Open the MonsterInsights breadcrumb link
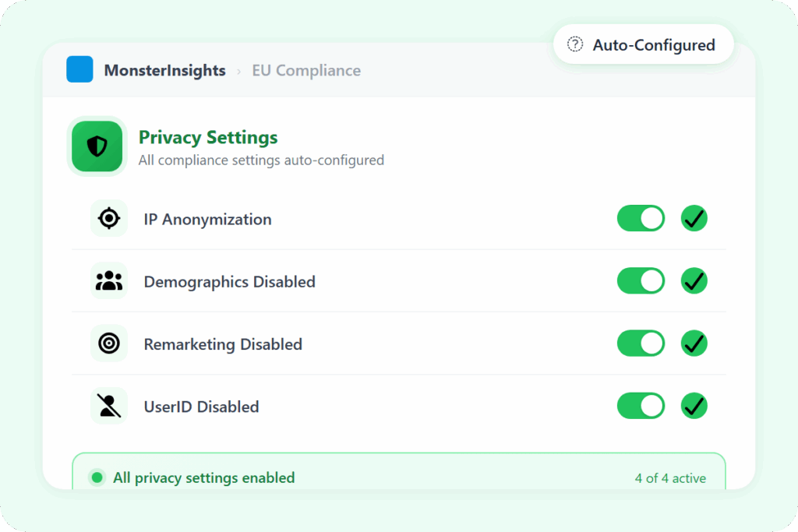This screenshot has height=532, width=798. click(x=164, y=71)
